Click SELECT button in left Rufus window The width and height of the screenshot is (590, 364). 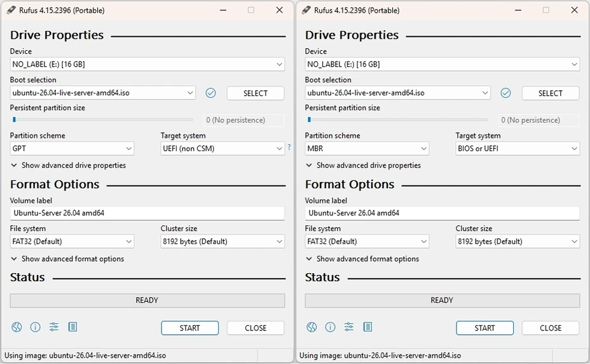click(256, 93)
